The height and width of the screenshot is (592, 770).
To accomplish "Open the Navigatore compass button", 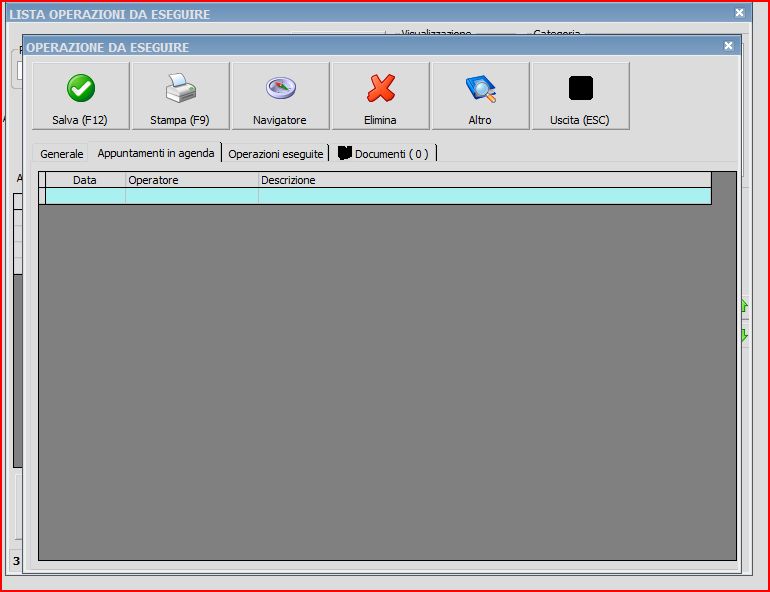I will click(x=280, y=96).
